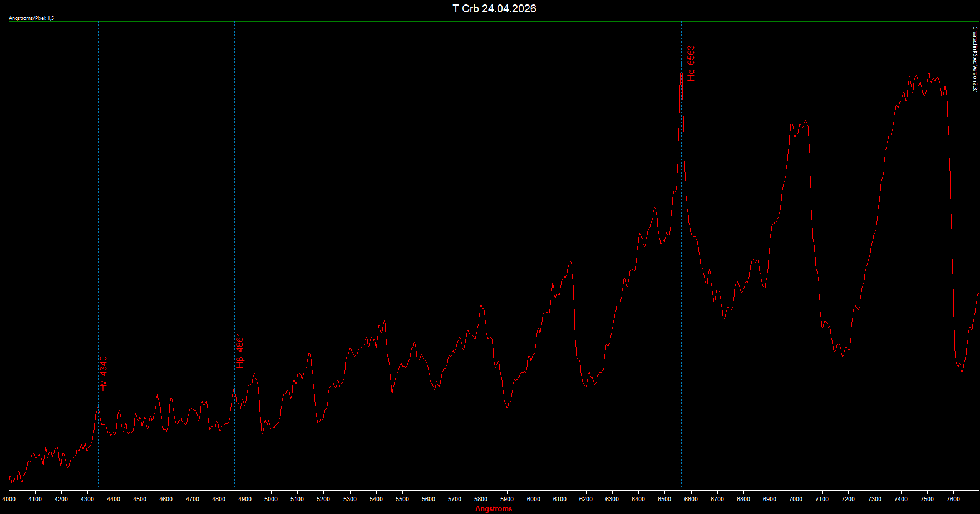Click the 4000 tick on wavelength axis
Viewport: 980px width, 514px height.
(9, 499)
